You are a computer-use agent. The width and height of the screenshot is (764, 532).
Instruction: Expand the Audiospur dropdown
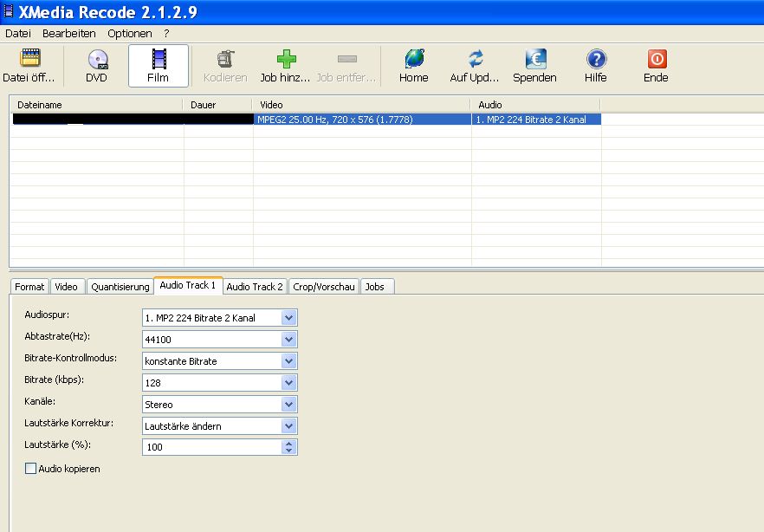289,318
